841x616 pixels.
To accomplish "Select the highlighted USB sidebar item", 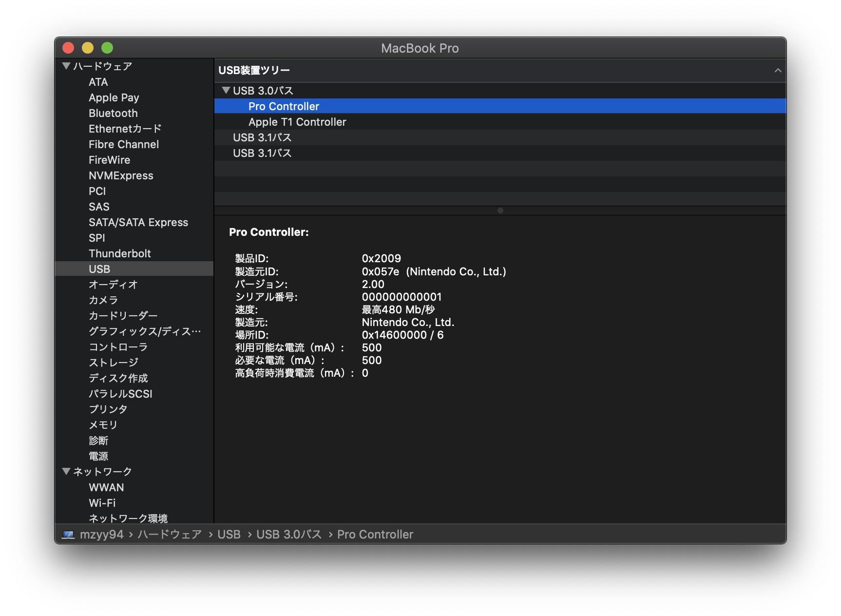I will pyautogui.click(x=134, y=269).
